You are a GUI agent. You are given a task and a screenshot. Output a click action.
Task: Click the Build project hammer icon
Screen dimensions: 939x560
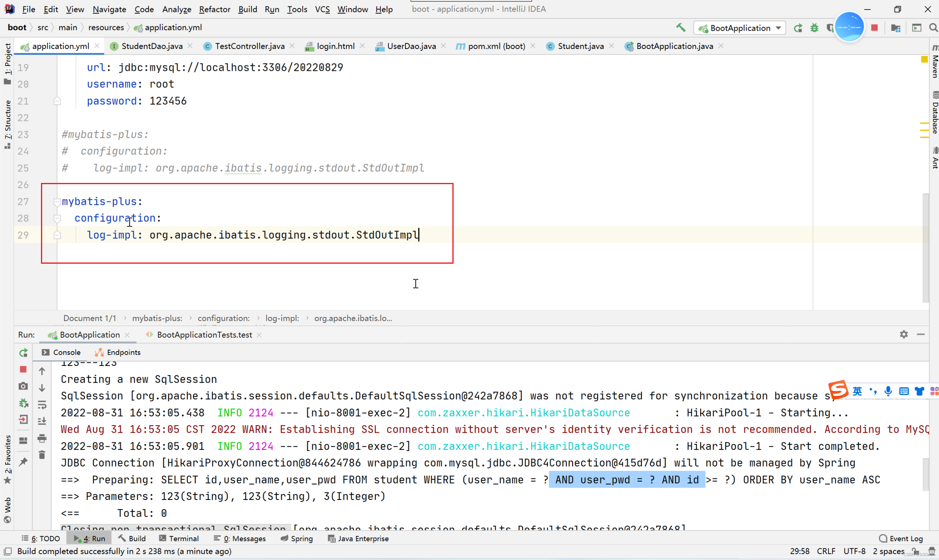[680, 27]
